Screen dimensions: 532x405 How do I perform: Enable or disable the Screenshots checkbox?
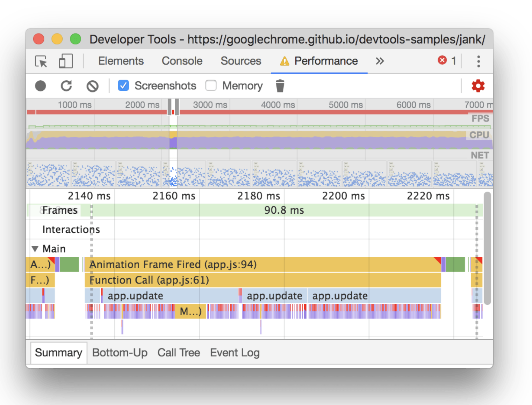(x=123, y=86)
